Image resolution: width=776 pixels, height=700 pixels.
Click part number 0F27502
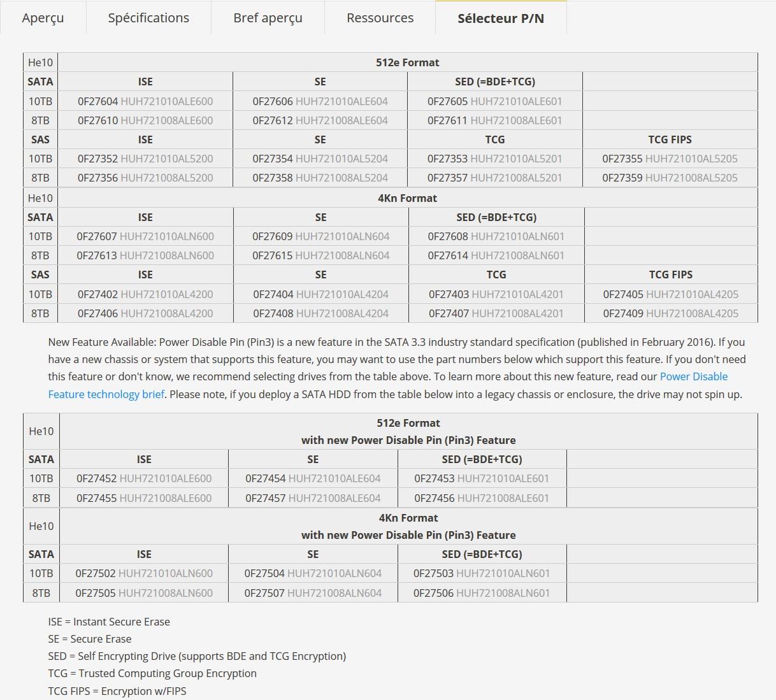(144, 573)
